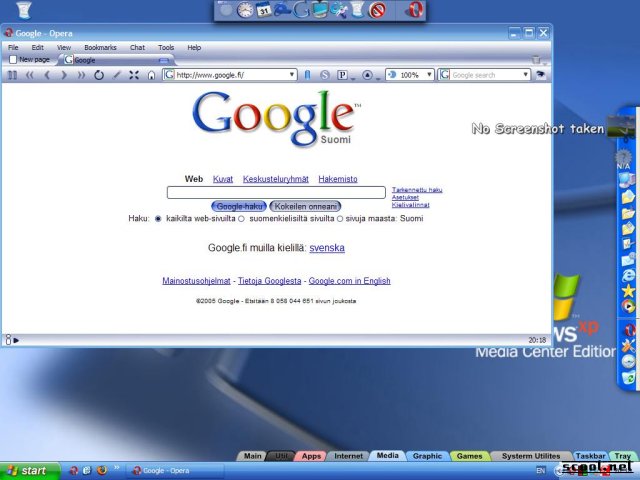The height and width of the screenshot is (480, 640).
Task: Open the desktop Recycle Bin icon
Action: pos(24,10)
